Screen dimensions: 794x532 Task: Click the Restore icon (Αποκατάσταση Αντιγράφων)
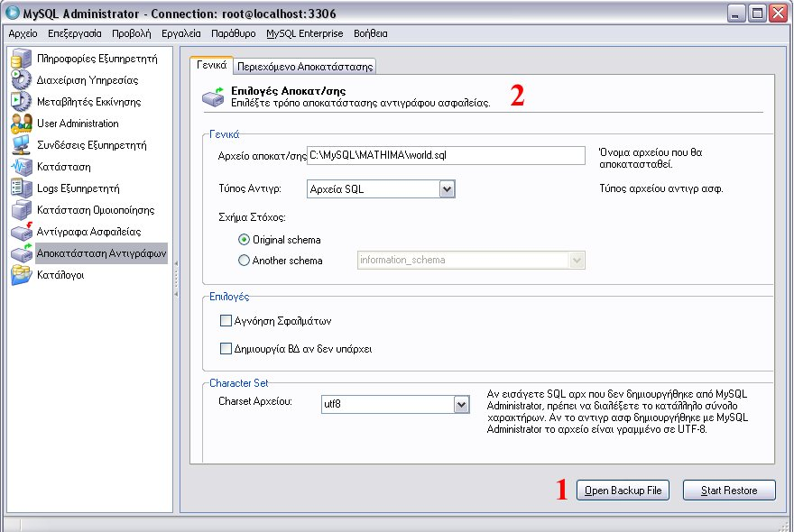point(22,253)
